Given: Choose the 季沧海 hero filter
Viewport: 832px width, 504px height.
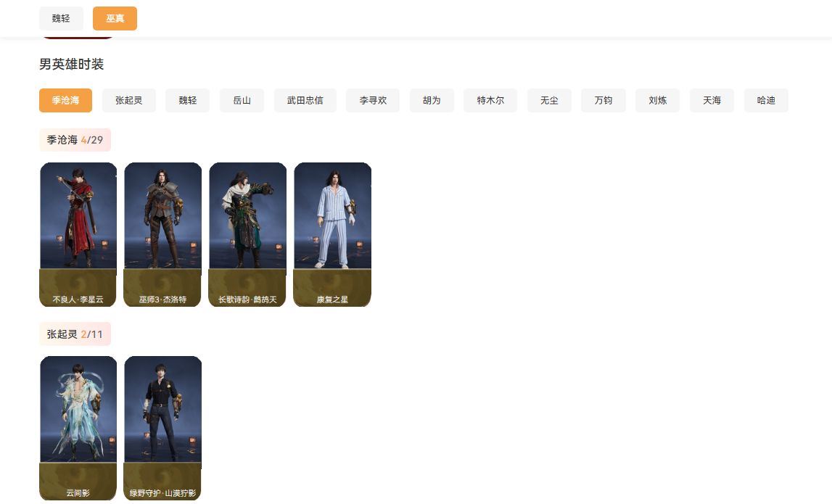Looking at the screenshot, I should tap(66, 100).
